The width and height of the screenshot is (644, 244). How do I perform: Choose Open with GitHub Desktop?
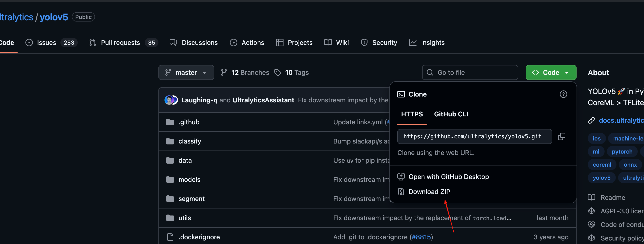tap(448, 177)
